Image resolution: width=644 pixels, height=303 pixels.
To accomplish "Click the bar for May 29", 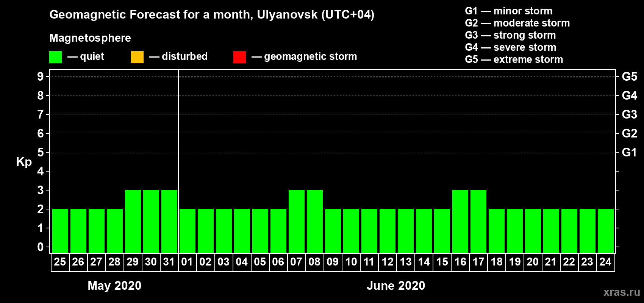I will point(133,221).
